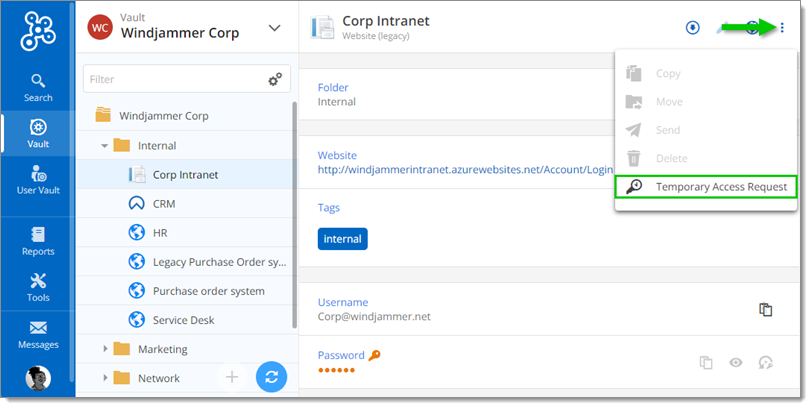The width and height of the screenshot is (811, 408).
Task: Open Reports in the sidebar
Action: pyautogui.click(x=38, y=240)
